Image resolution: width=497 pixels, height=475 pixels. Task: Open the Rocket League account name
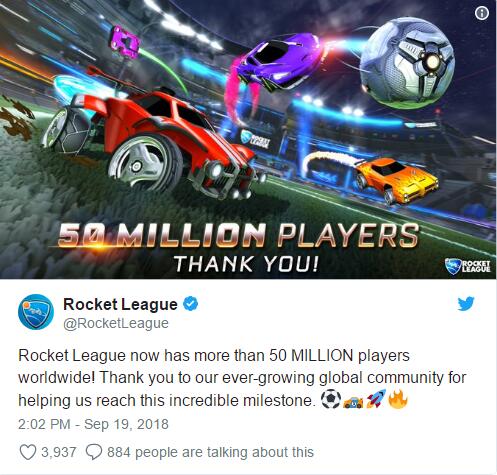[x=120, y=304]
